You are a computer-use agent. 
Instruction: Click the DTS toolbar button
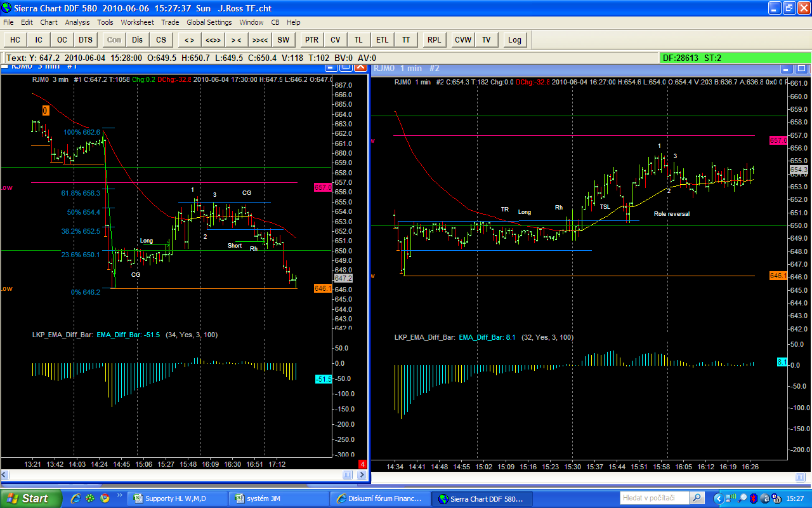[86, 39]
